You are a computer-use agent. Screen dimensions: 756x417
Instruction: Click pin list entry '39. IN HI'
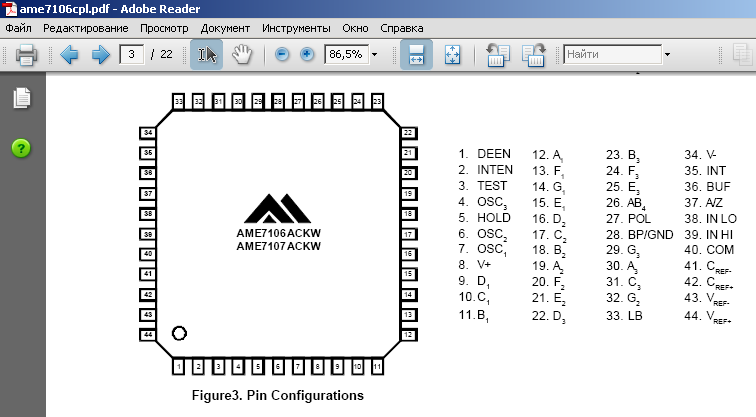pos(708,235)
